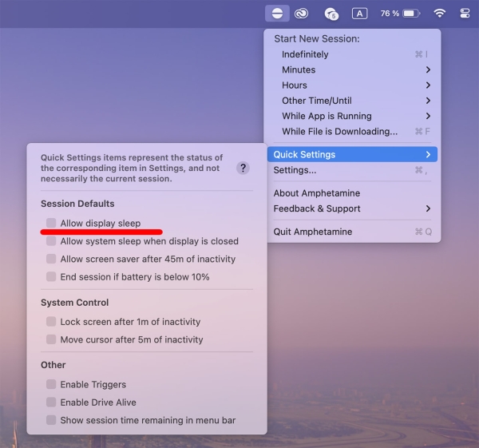This screenshot has width=479, height=448.
Task: Open the Quick Settings submenu
Action: 352,154
